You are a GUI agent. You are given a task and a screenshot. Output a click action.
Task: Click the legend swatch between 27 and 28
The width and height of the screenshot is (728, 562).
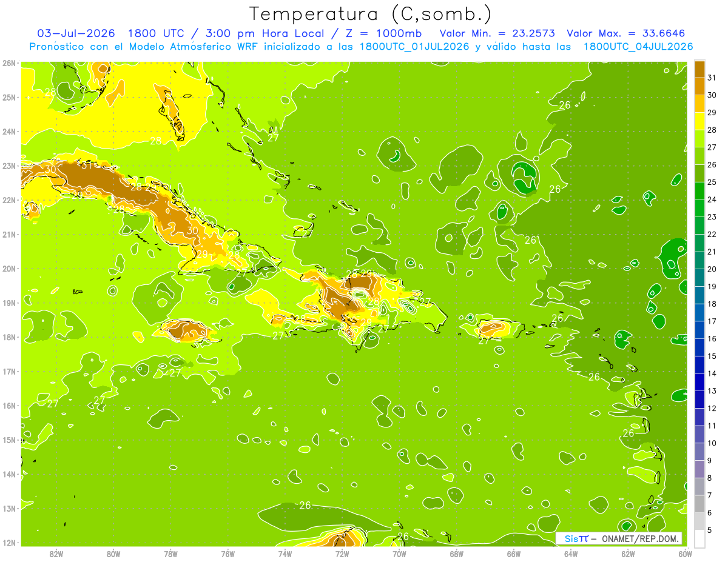pyautogui.click(x=699, y=138)
